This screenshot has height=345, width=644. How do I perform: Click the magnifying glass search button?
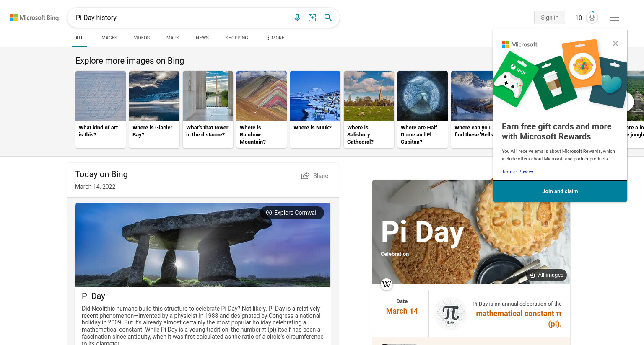click(328, 18)
